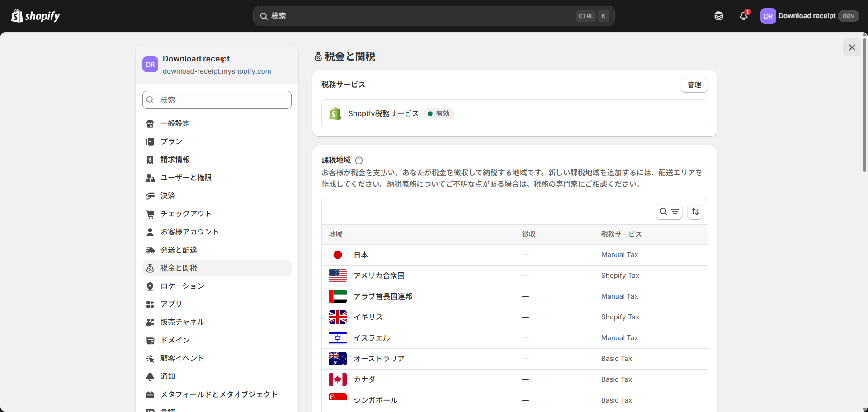Screen dimensions: 868x412
Task: Open the シンガポール region row
Action: tap(514, 400)
